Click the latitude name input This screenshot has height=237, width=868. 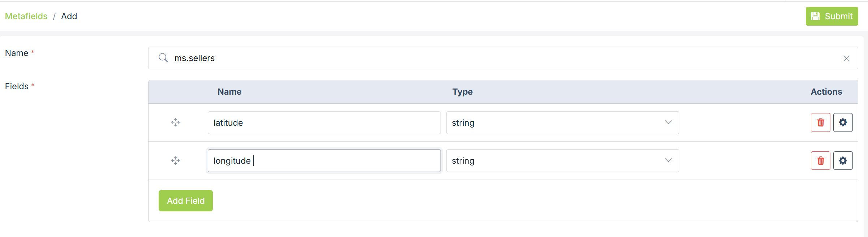click(x=324, y=122)
